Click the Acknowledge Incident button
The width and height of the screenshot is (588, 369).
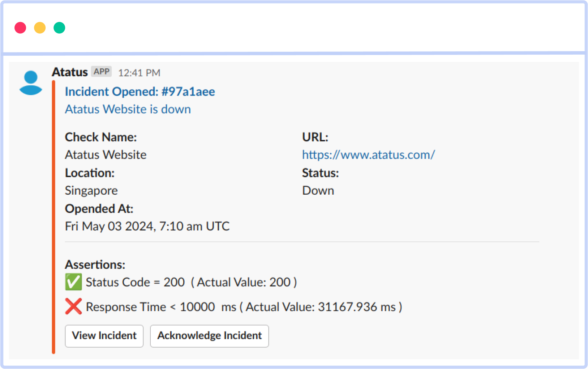pyautogui.click(x=209, y=336)
